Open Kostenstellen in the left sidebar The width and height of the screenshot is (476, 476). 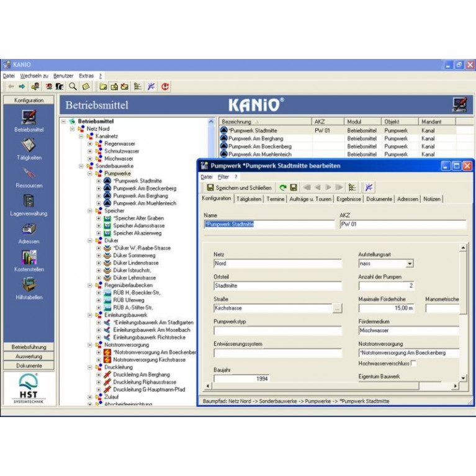[29, 261]
